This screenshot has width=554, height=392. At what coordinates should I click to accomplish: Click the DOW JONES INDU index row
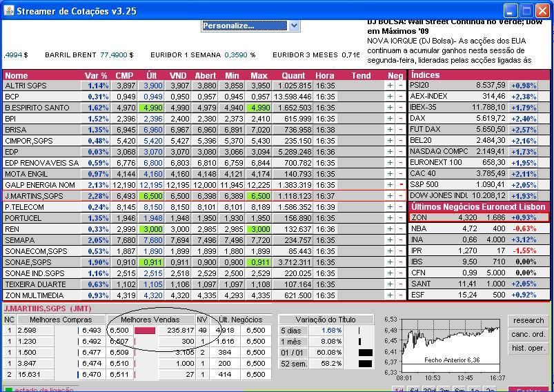pyautogui.click(x=479, y=195)
